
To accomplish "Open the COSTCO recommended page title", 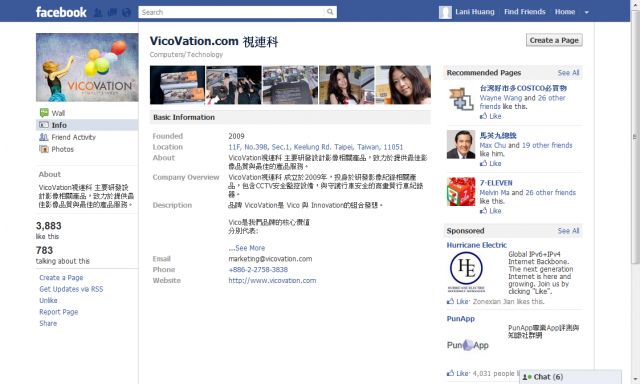I will point(523,88).
